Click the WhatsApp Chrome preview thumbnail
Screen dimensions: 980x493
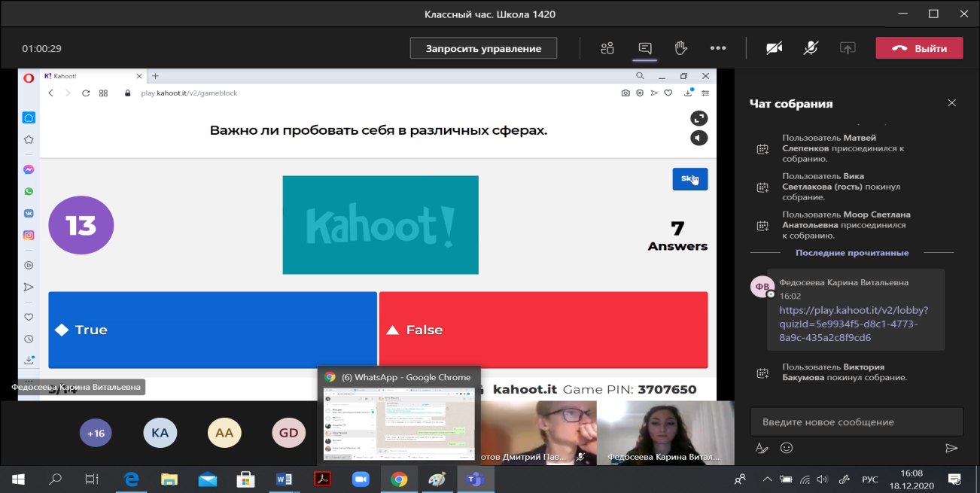[x=398, y=424]
